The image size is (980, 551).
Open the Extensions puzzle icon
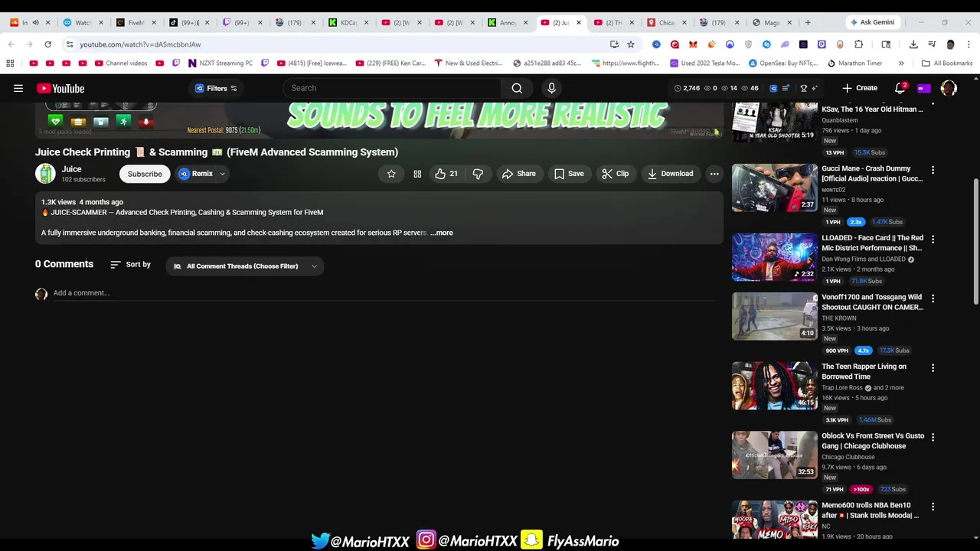point(858,44)
